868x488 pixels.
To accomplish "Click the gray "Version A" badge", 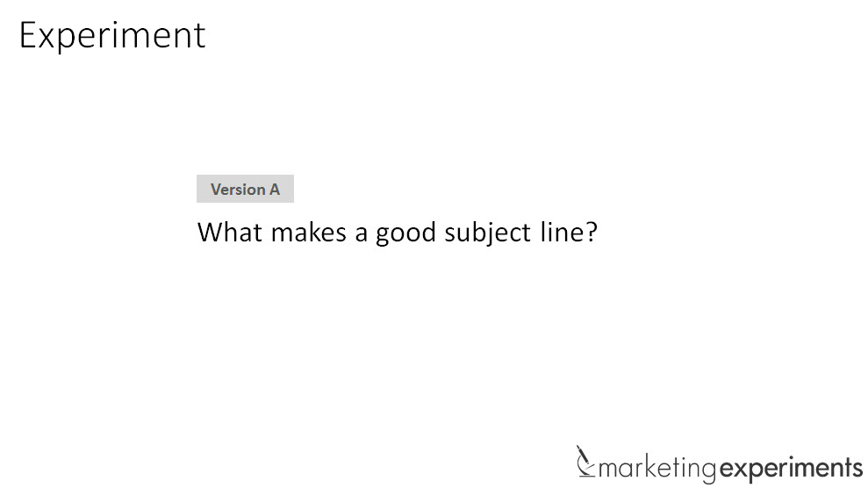I will (x=245, y=189).
